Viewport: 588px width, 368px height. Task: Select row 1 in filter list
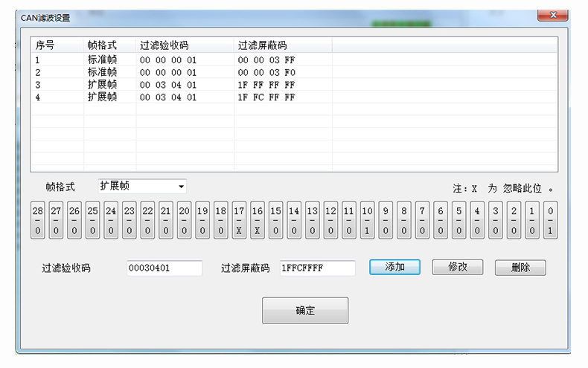coord(294,60)
